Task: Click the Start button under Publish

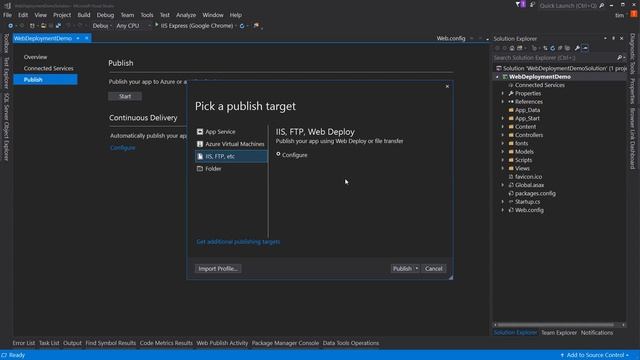Action: click(125, 96)
